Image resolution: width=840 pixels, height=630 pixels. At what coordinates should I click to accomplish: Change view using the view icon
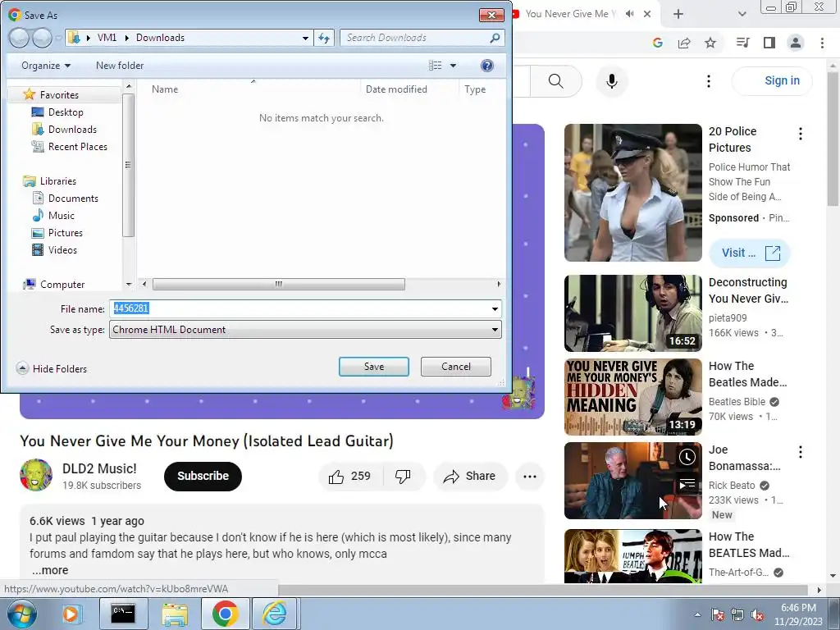(435, 66)
